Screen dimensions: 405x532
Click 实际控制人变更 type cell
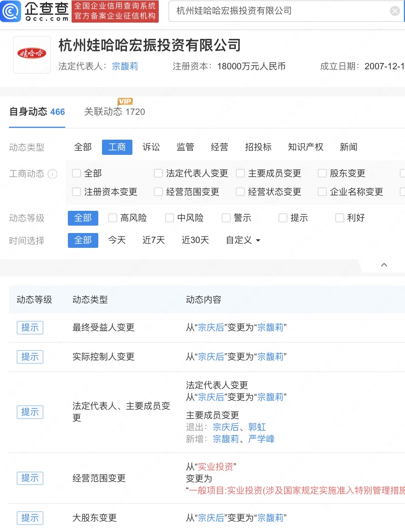click(x=103, y=357)
